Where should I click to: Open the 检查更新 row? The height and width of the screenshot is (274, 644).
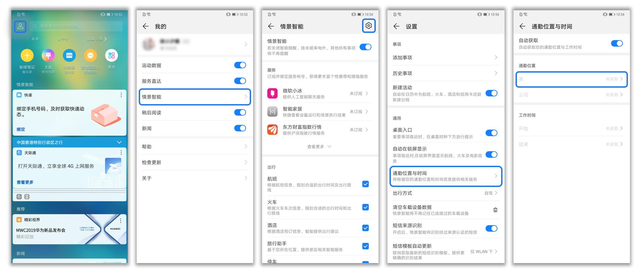click(195, 162)
